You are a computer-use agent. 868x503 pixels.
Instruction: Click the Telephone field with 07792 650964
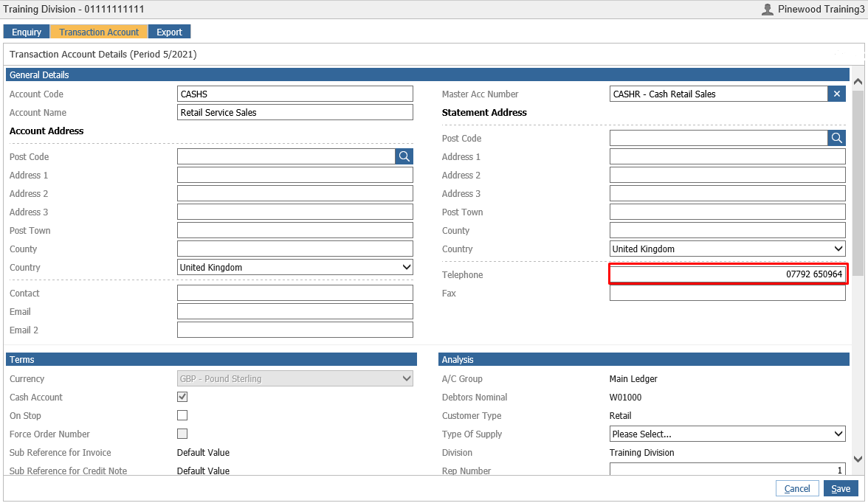click(728, 274)
